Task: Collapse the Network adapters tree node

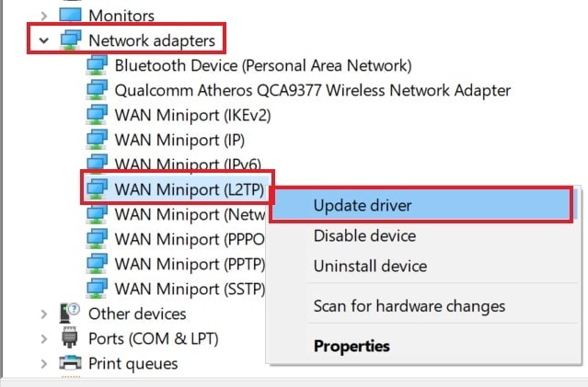Action: point(44,40)
